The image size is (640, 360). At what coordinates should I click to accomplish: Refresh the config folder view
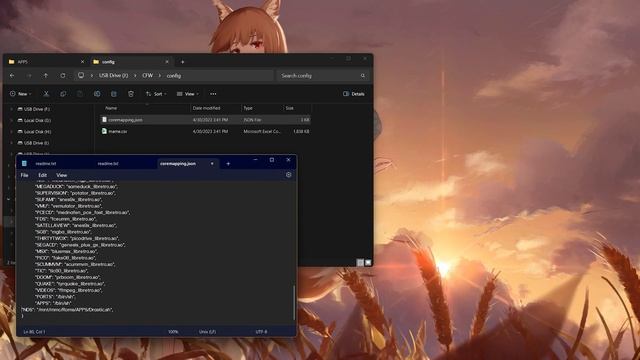[x=63, y=76]
